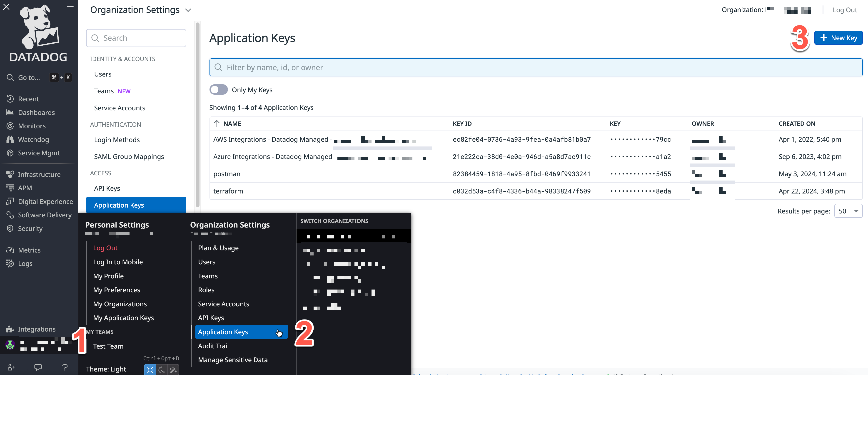Open Manage Sensitive Data

click(233, 360)
